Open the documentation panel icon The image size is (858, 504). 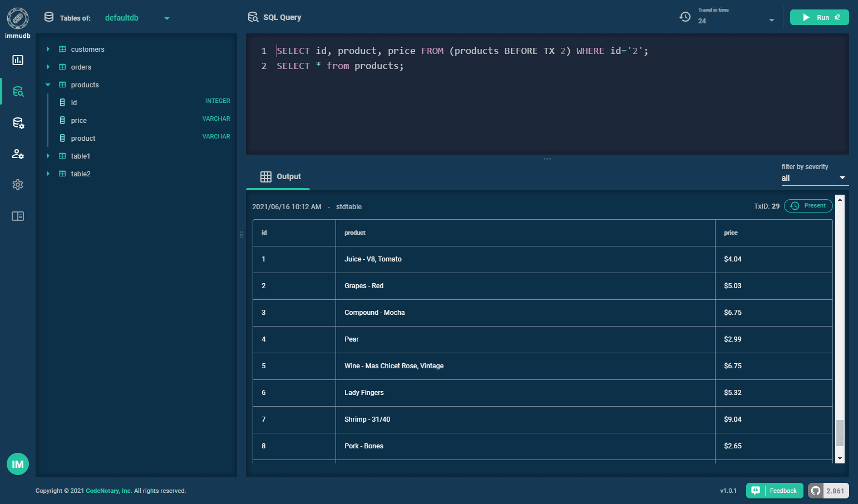[17, 216]
